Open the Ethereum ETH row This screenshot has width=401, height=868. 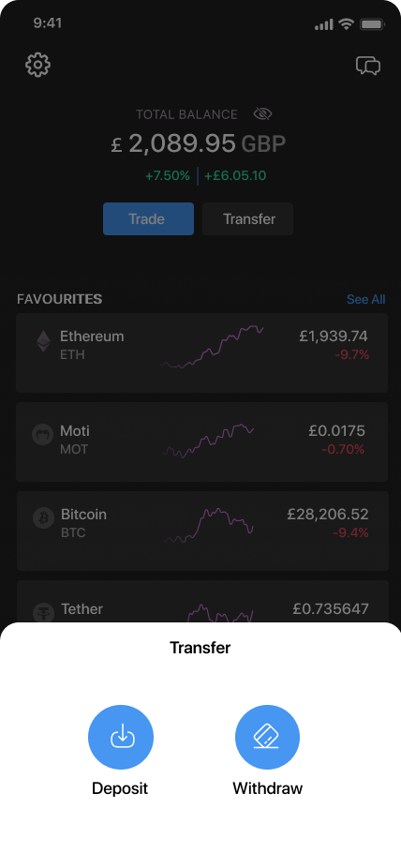coord(201,352)
